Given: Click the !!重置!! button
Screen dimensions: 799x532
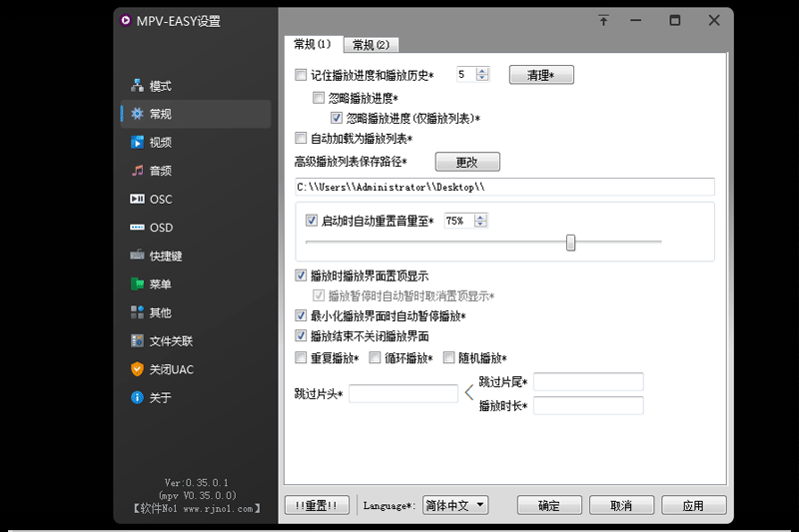Looking at the screenshot, I should [x=317, y=505].
